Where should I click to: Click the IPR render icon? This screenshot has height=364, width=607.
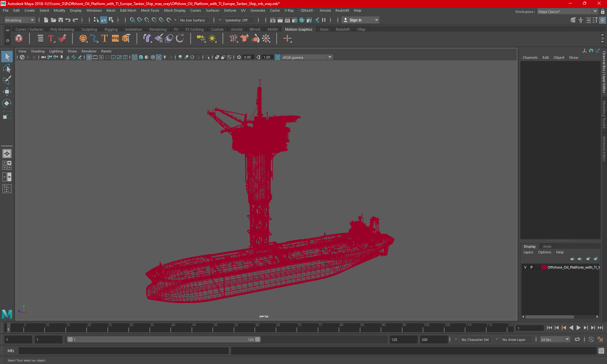(287, 20)
